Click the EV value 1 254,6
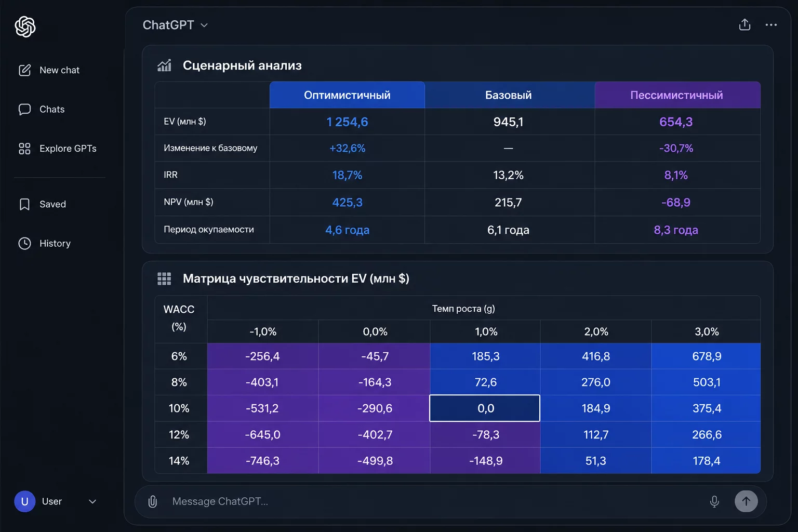Screen dimensions: 798x532 click(347, 122)
